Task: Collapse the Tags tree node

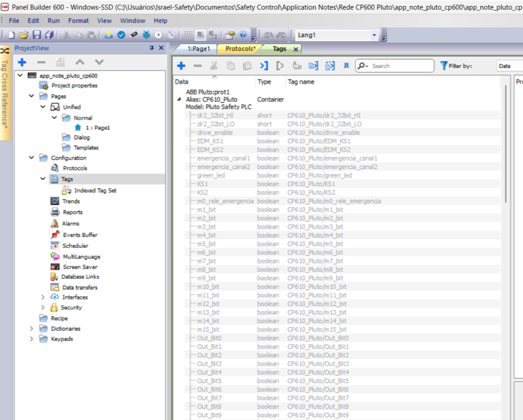Action: 43,178
